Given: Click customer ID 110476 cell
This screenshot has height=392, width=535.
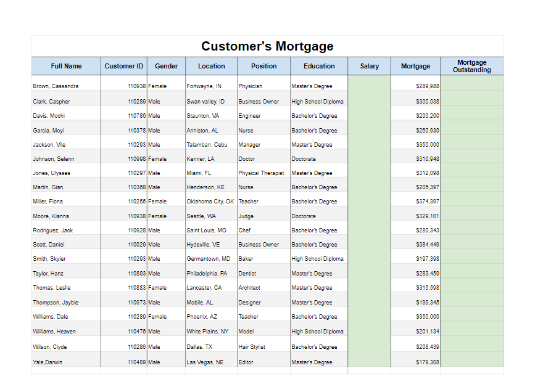Looking at the screenshot, I should tap(136, 332).
